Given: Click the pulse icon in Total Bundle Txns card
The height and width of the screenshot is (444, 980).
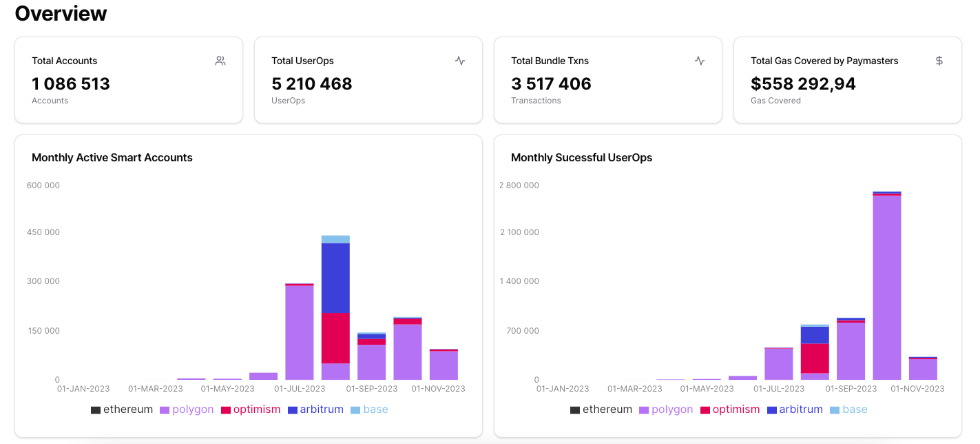Looking at the screenshot, I should click(700, 61).
